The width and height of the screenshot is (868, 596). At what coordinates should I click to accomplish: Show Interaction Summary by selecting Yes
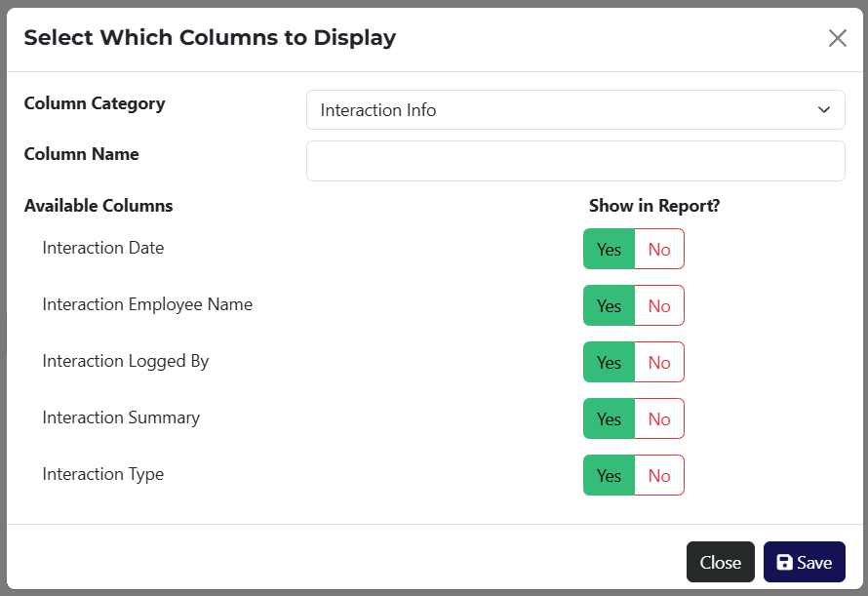pyautogui.click(x=609, y=418)
